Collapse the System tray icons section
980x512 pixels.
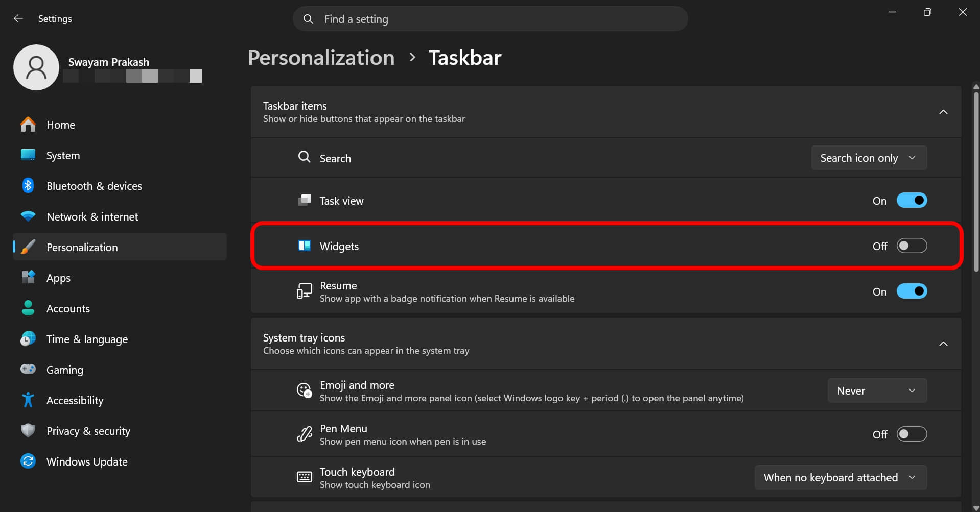[x=943, y=344]
